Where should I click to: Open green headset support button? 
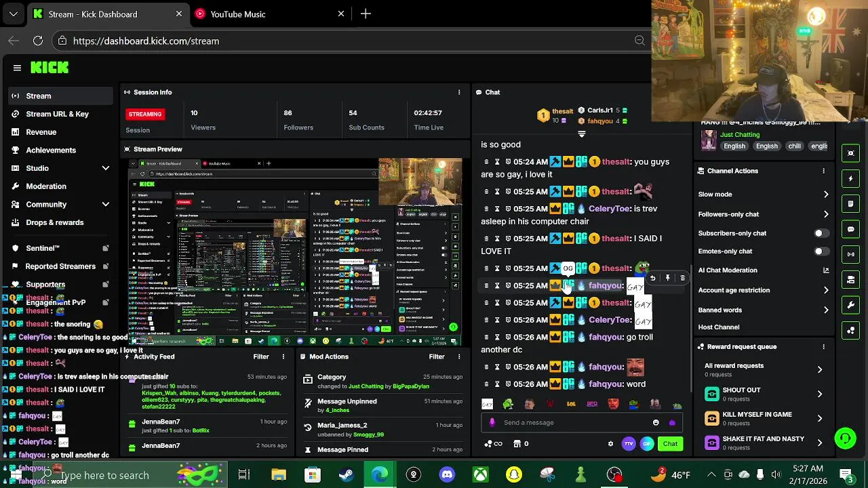845,439
